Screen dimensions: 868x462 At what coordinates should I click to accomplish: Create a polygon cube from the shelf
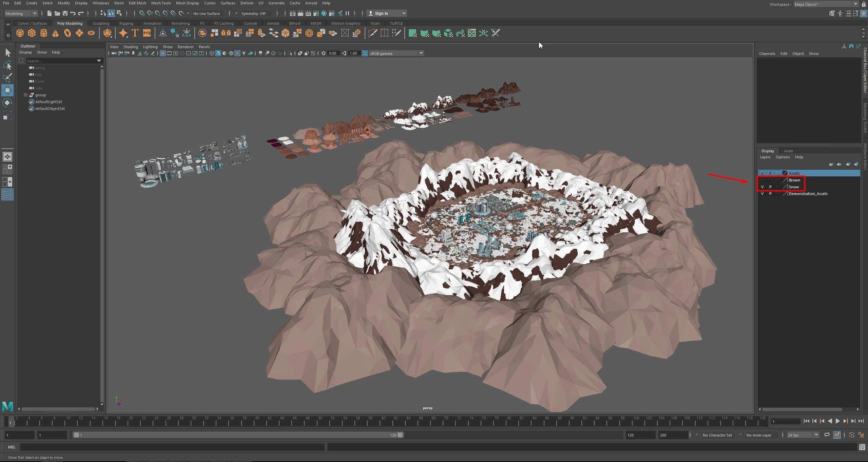32,33
